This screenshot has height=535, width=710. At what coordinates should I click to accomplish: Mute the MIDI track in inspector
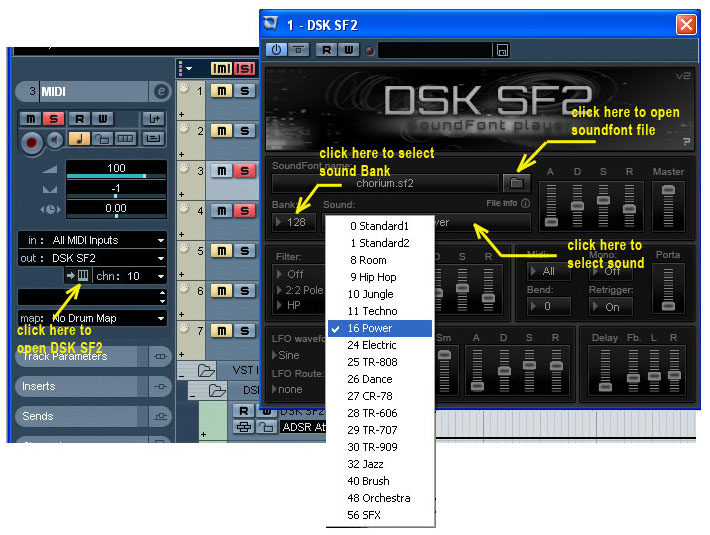coord(31,119)
